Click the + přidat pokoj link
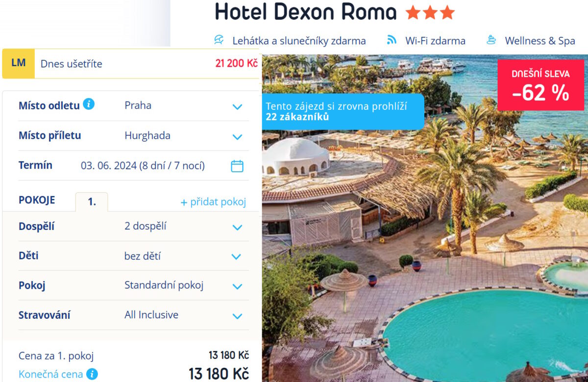Screen dimensions: 588x382 [x=213, y=202]
